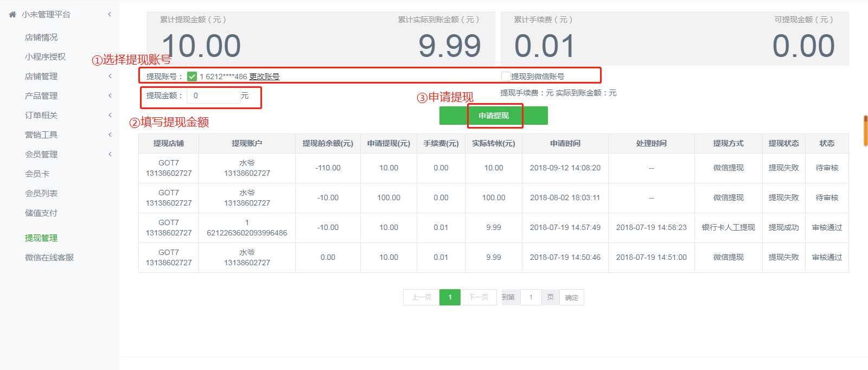This screenshot has width=868, height=370.
Task: Enable the 提现到微信账号 checkbox
Action: coord(506,76)
